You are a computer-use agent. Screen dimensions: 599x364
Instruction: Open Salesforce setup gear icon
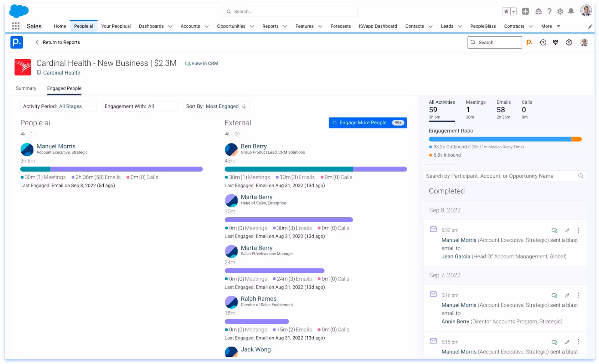point(560,12)
